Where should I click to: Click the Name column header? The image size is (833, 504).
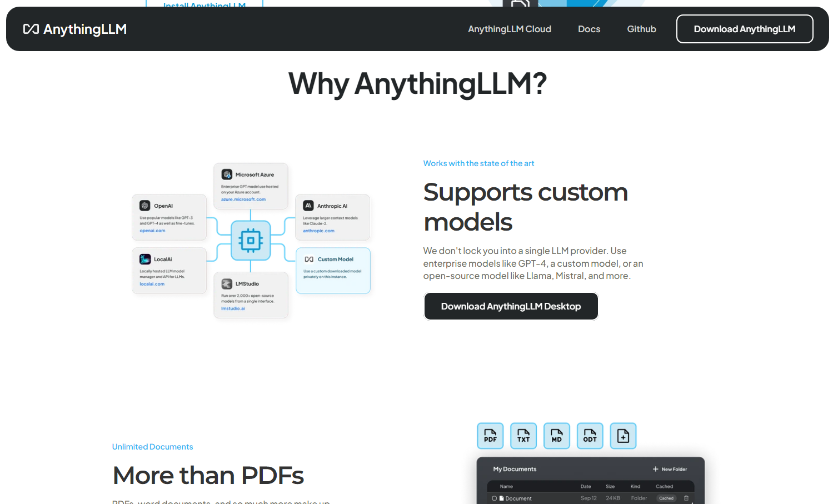506,486
